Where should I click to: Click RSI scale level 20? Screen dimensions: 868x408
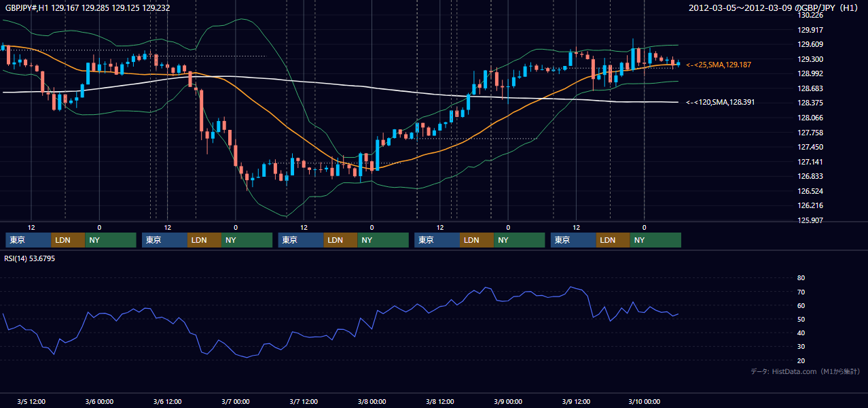801,360
